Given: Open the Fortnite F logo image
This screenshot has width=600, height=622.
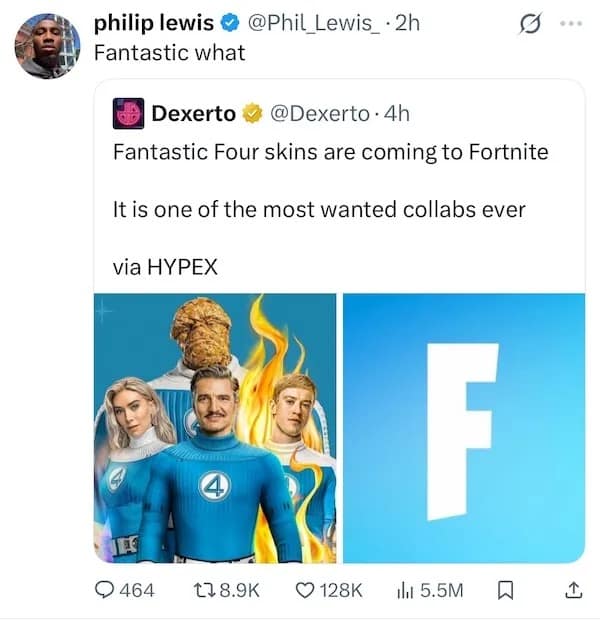Looking at the screenshot, I should coord(464,428).
